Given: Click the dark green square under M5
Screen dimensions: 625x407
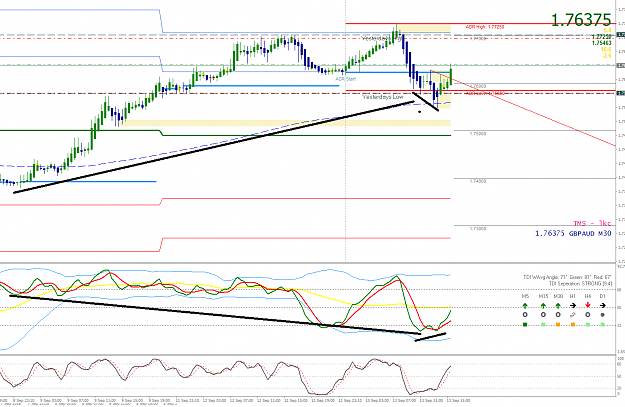Looking at the screenshot, I should (525, 325).
